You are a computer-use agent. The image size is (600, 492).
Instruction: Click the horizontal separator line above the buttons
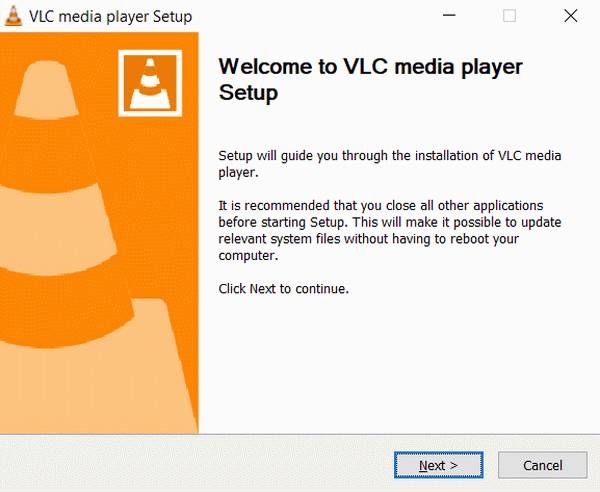300,434
